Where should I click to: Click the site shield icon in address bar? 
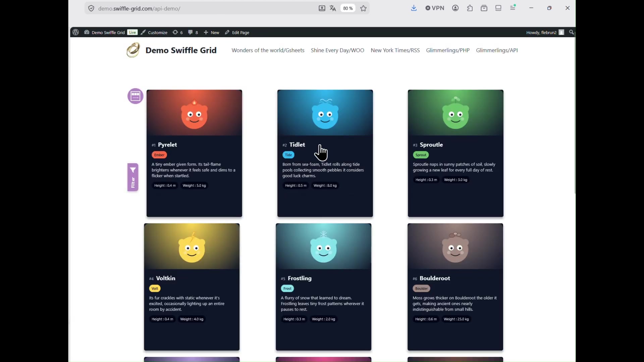[x=91, y=8]
